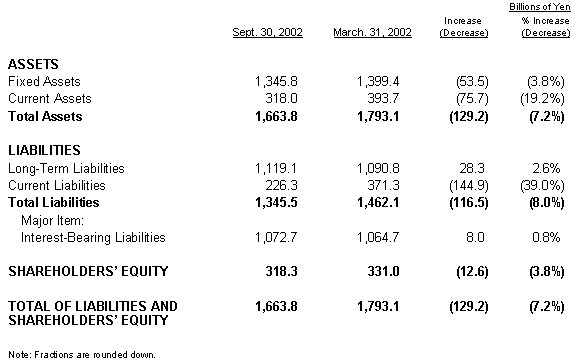Viewport: 587px width, 364px height.
Task: Select the Total Liabilities row label
Action: (54, 202)
